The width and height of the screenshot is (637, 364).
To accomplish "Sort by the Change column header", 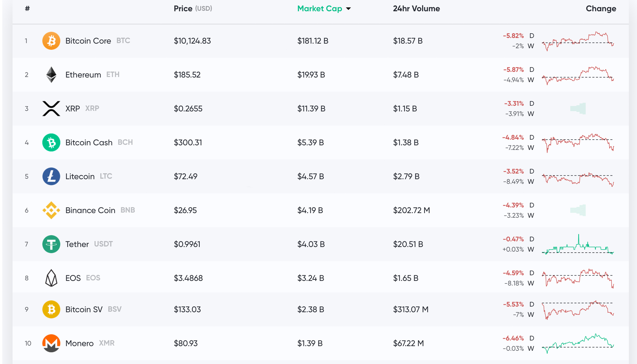I will (601, 8).
